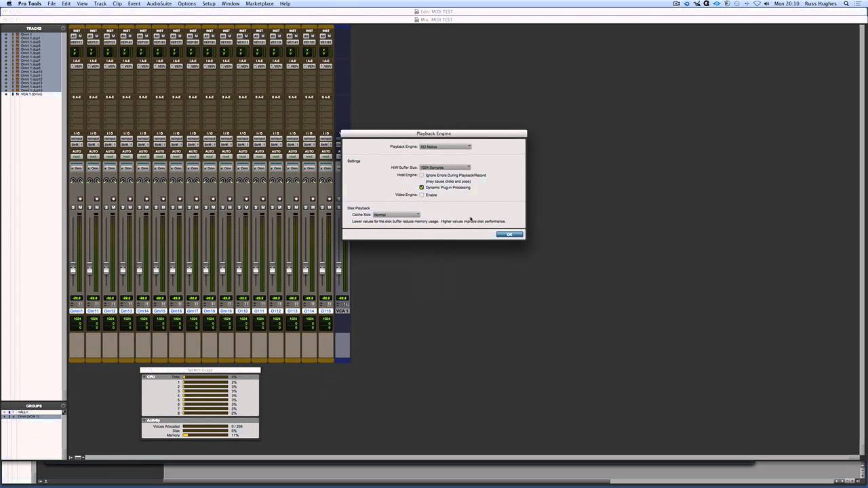Open the Groups list popup menu icon
This screenshot has width=868, height=488.
tap(63, 406)
